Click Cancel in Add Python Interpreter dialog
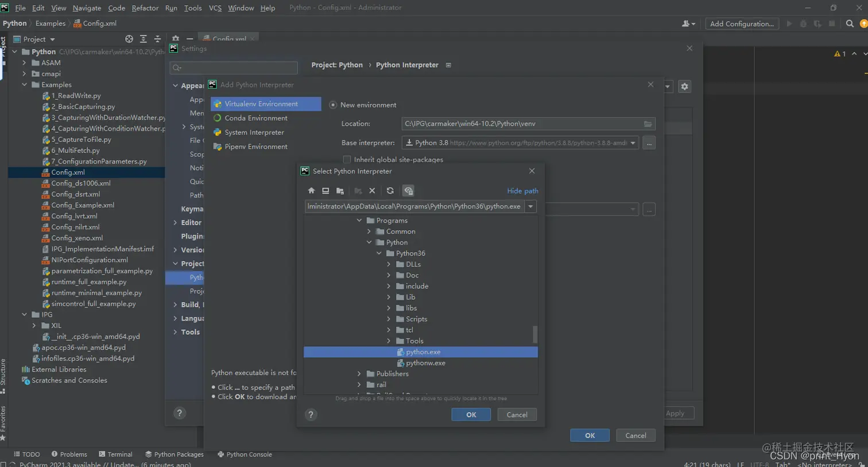This screenshot has width=868, height=467. (x=635, y=435)
